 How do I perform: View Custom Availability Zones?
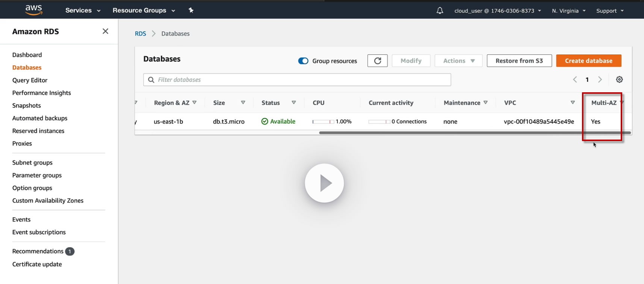(x=48, y=201)
